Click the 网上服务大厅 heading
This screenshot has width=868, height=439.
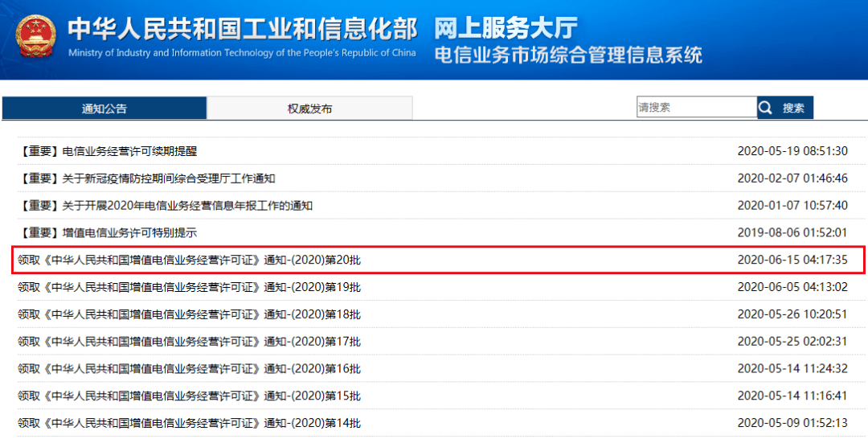(506, 28)
